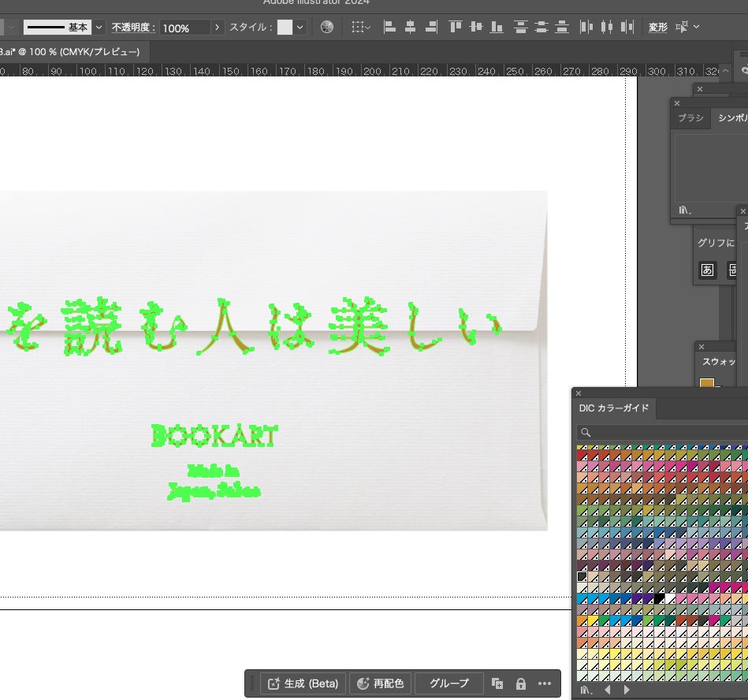The width and height of the screenshot is (748, 700).
Task: Click the recolor artwork globe icon
Action: (x=327, y=27)
